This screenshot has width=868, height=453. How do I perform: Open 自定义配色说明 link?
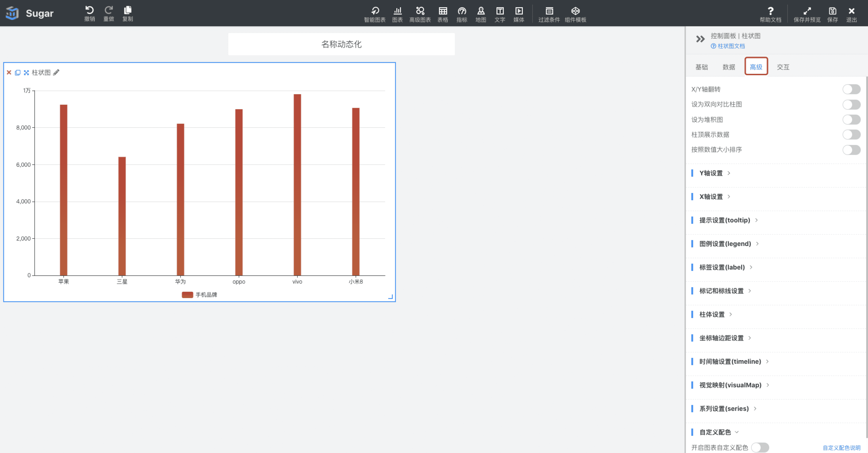[842, 448]
